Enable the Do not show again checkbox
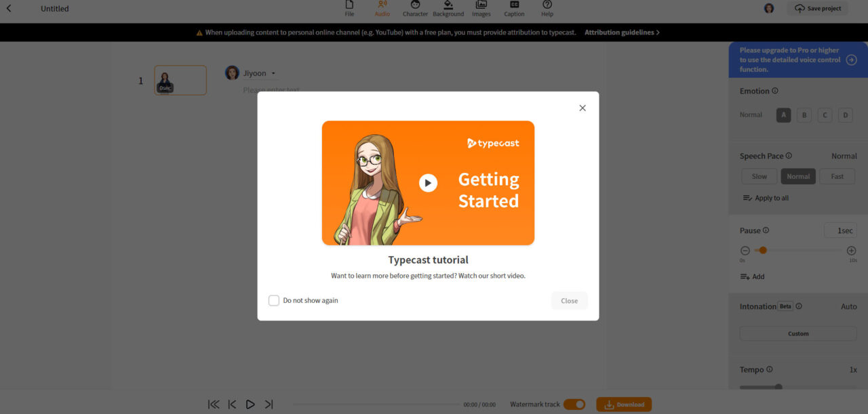This screenshot has height=414, width=868. point(274,300)
